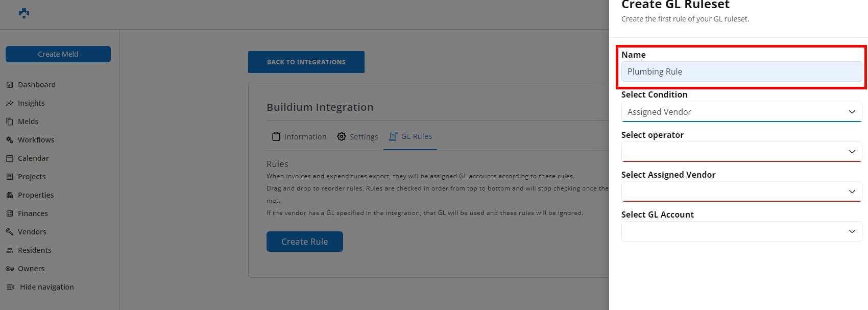Click Back to Integrations button
Viewport: 868px width, 310px height.
[x=306, y=62]
